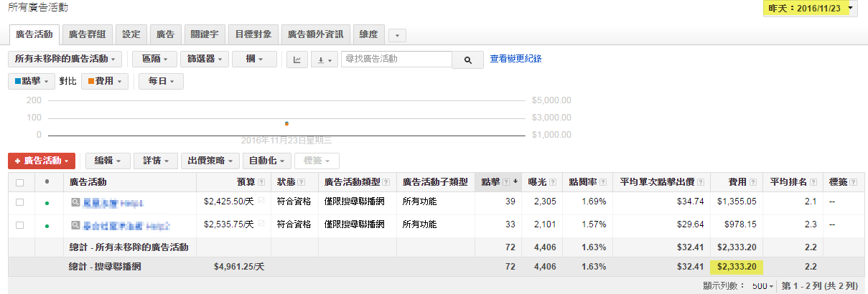Open help icon beside 預算 column header
868x294 pixels.
pos(261,182)
